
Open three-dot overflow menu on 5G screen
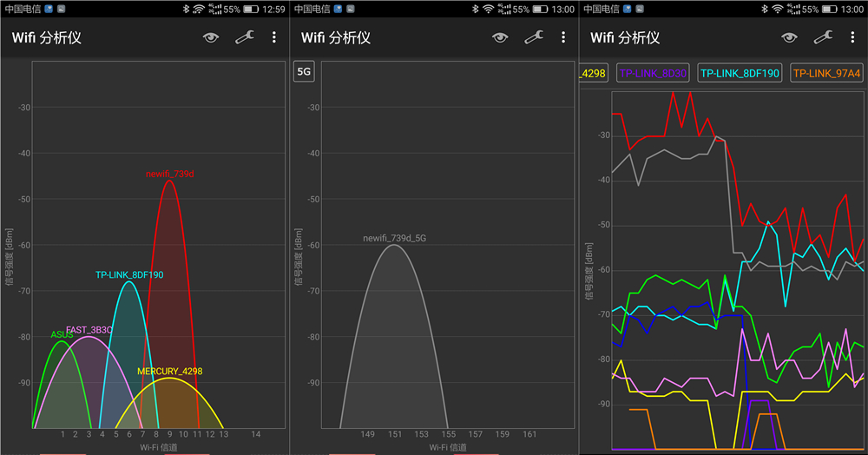coord(563,37)
